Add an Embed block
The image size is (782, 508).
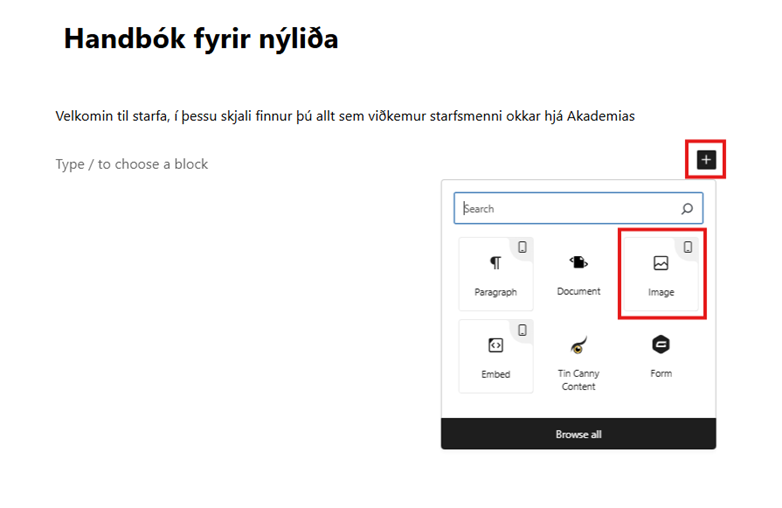tap(495, 345)
